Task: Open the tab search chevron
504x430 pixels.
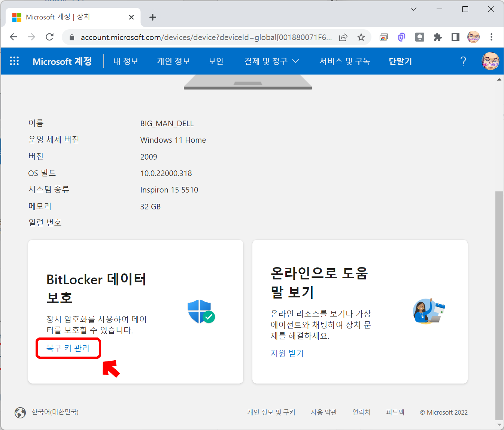Action: tap(413, 9)
